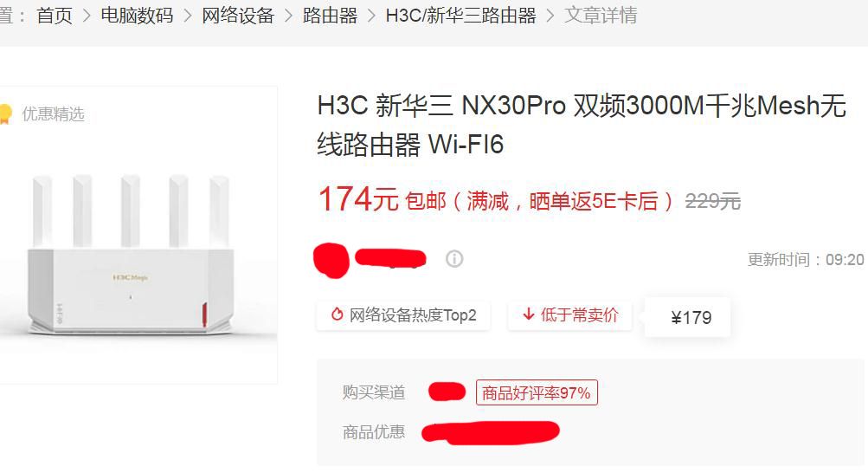Click the 174元 price text
Image resolution: width=868 pixels, height=473 pixels.
[358, 199]
